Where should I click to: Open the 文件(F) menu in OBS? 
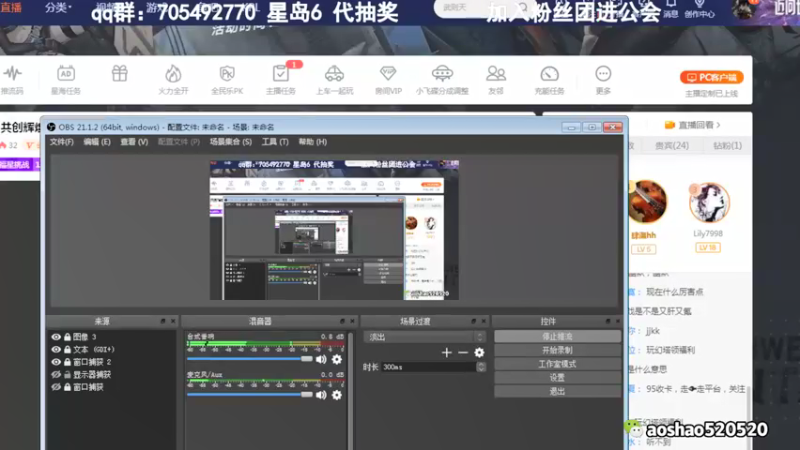(62, 142)
